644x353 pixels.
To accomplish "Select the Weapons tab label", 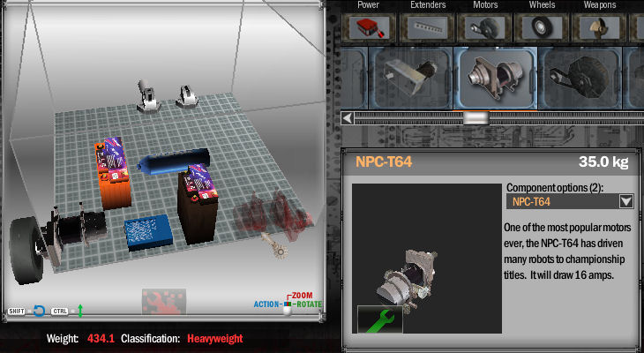I will pos(600,5).
